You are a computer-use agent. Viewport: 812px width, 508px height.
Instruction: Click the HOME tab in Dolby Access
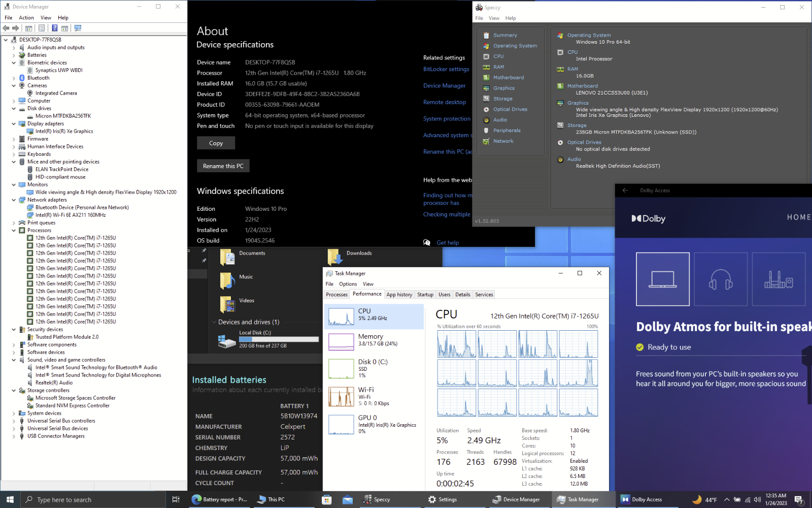pos(799,217)
